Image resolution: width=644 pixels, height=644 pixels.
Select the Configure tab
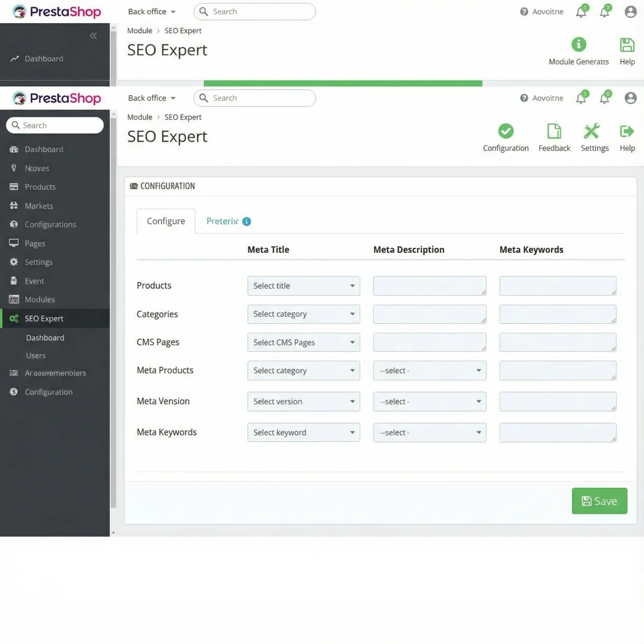165,221
